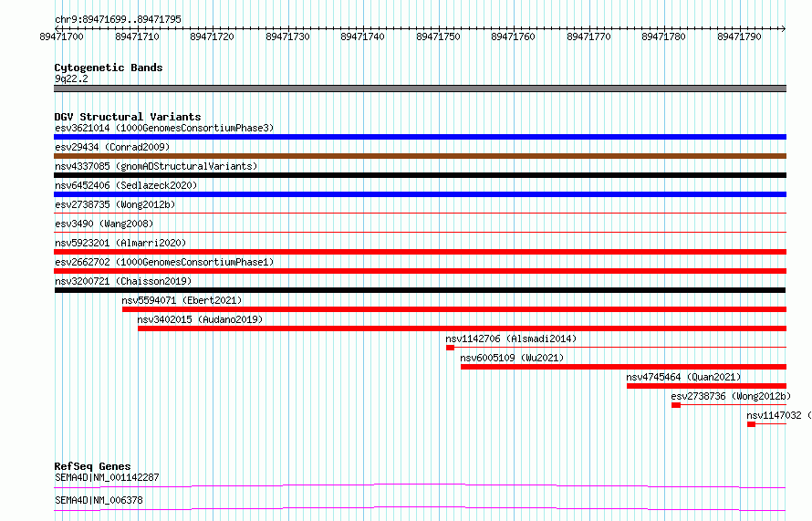Click the red nsv5923201 variant bar
Screen dimensions: 812x521
[x=420, y=252]
